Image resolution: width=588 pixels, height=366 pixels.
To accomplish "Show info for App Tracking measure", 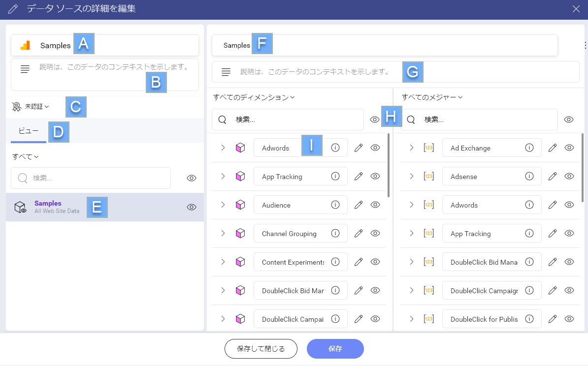I will coord(529,233).
